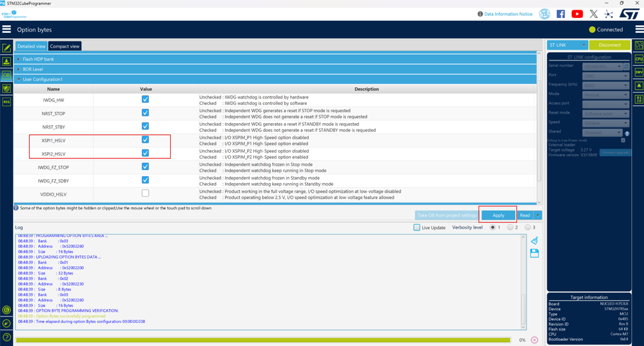Uncheck the IWDG_FZ_SDBY checkbox
644x346 pixels.
(146, 180)
